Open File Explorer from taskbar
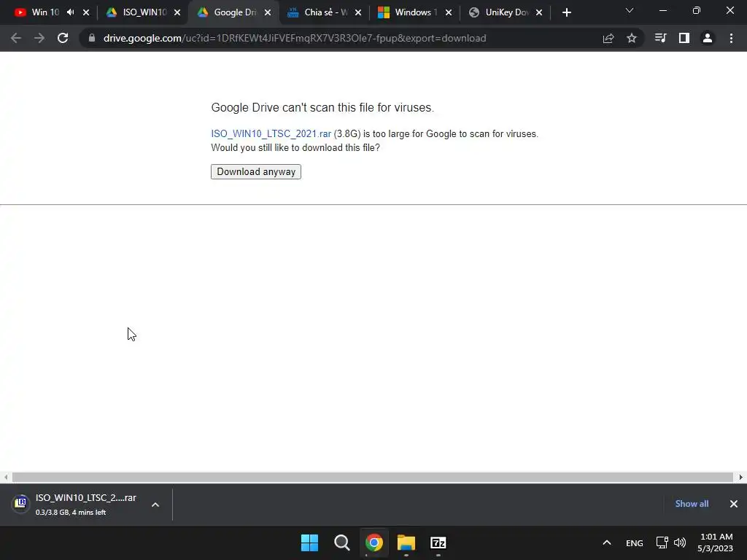 tap(406, 542)
